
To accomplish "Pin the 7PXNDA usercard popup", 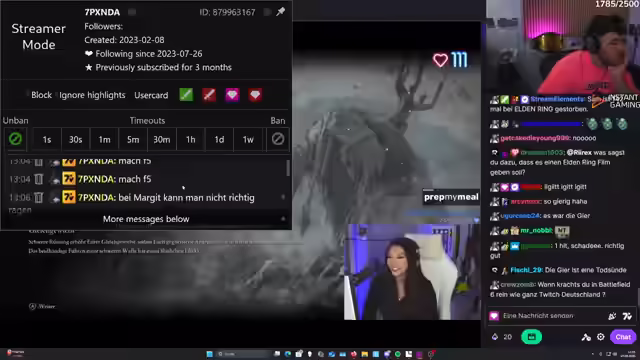I will coord(280,11).
